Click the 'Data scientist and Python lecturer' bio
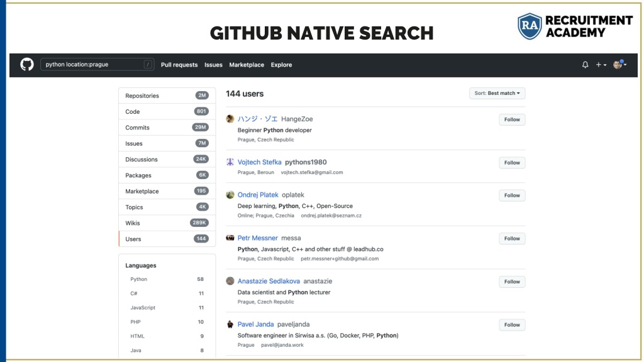The height and width of the screenshot is (362, 644). coord(284,292)
